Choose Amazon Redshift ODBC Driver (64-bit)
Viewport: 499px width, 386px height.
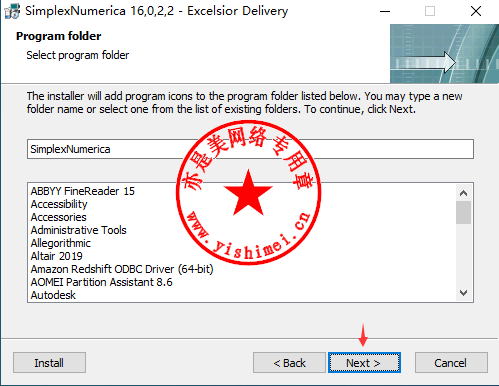tap(122, 269)
